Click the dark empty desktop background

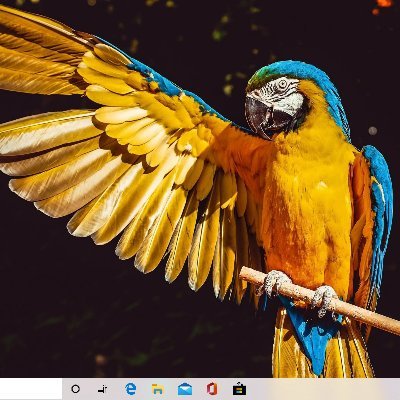(x=67, y=300)
